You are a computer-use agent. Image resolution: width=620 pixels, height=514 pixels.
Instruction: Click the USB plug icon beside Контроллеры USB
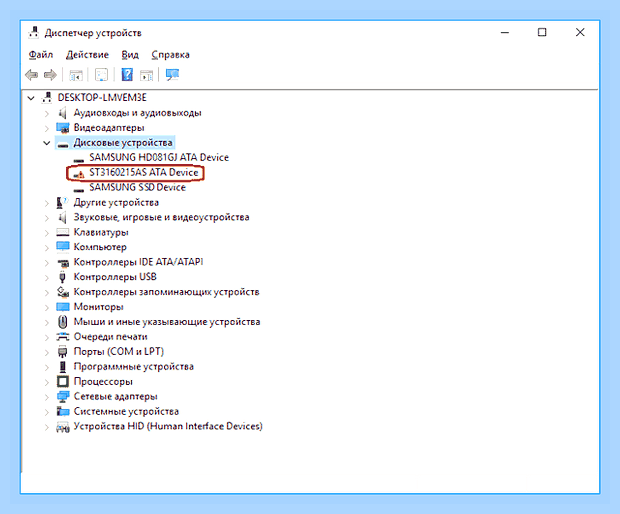pos(62,277)
